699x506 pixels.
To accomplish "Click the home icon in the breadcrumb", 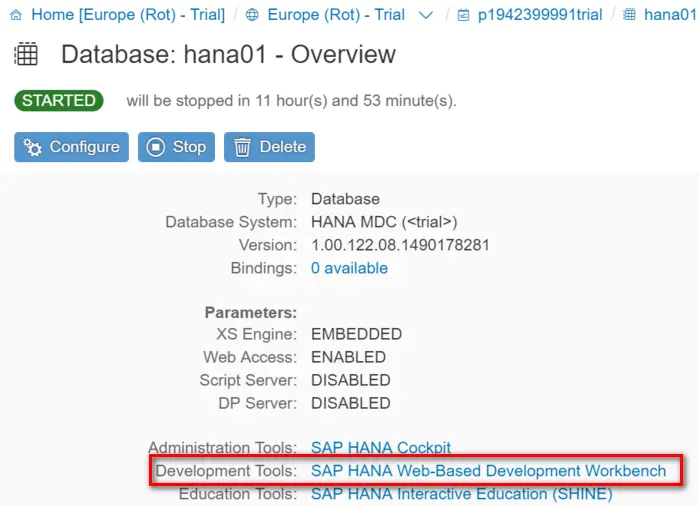I will pyautogui.click(x=16, y=15).
